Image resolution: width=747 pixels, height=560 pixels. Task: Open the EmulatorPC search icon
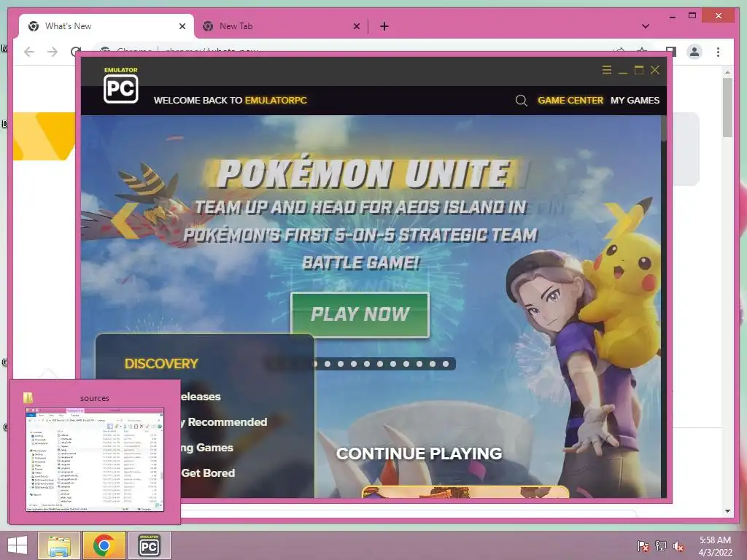(521, 101)
